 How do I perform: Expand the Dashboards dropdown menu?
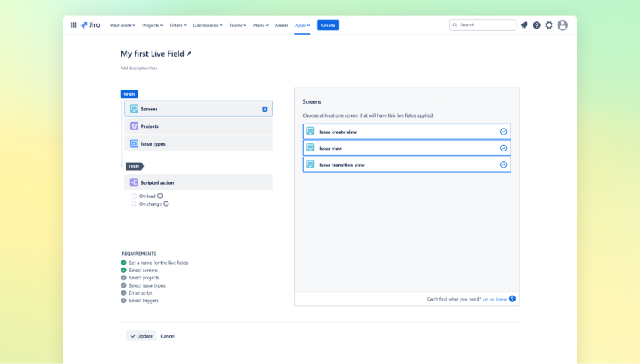(207, 25)
